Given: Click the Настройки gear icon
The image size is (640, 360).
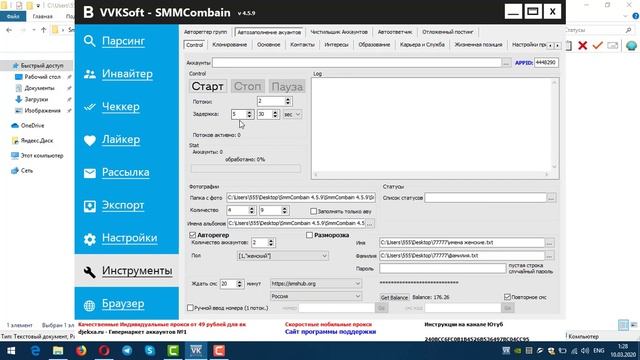Looking at the screenshot, I should (x=89, y=239).
